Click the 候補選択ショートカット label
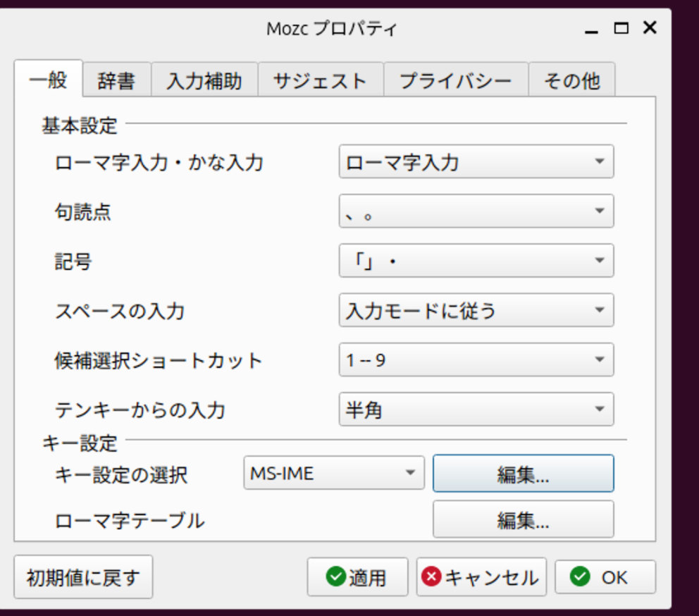 click(159, 360)
